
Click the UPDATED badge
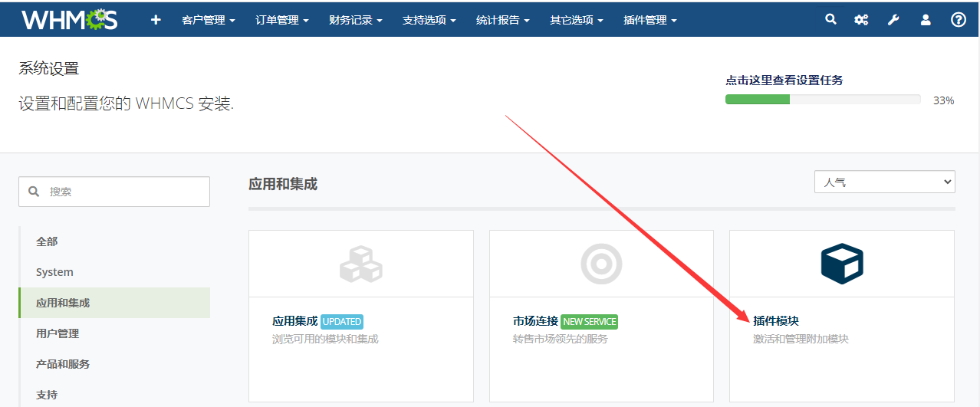click(x=342, y=322)
